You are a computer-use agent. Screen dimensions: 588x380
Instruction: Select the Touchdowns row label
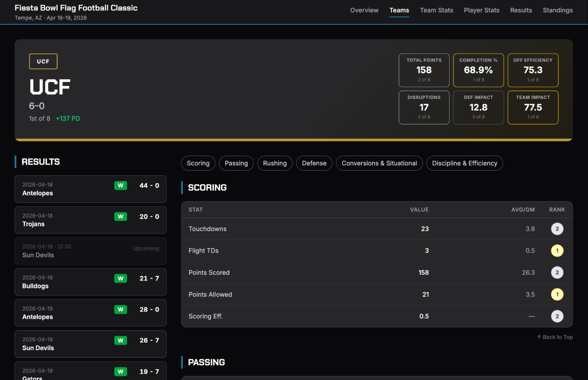click(208, 229)
